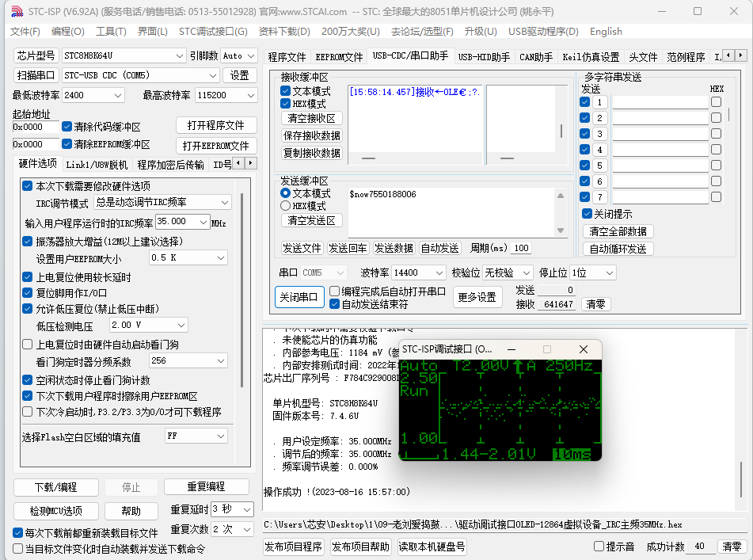Click 更多设置 button
This screenshot has width=753, height=560.
click(x=477, y=297)
